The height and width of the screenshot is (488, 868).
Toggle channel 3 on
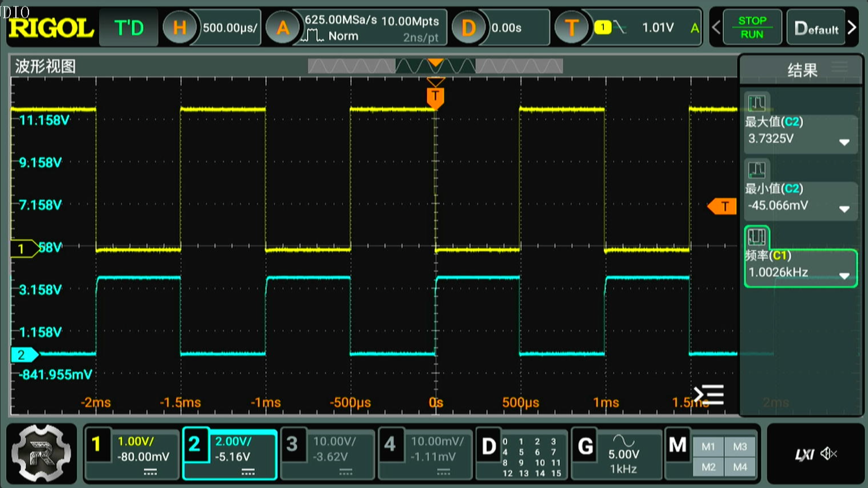(x=292, y=444)
